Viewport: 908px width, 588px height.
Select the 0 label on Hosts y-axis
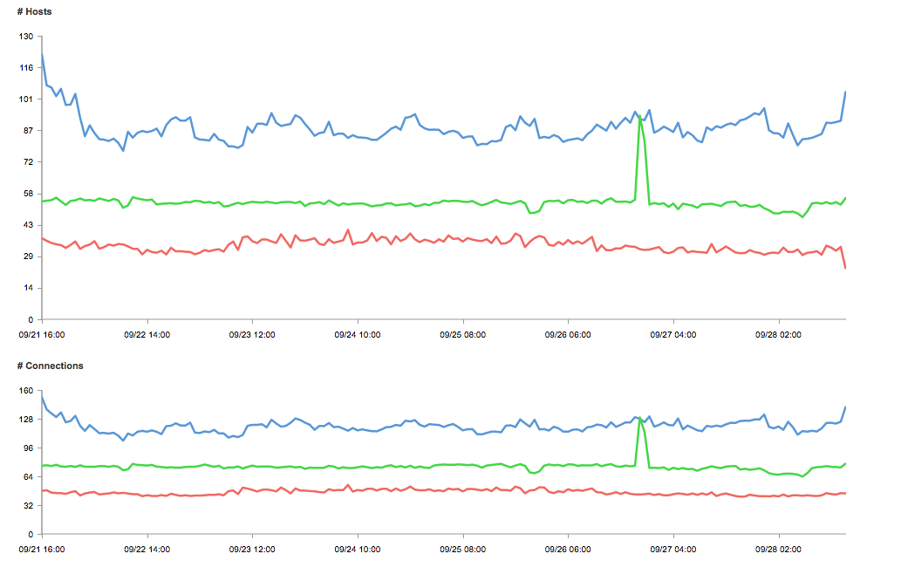31,320
